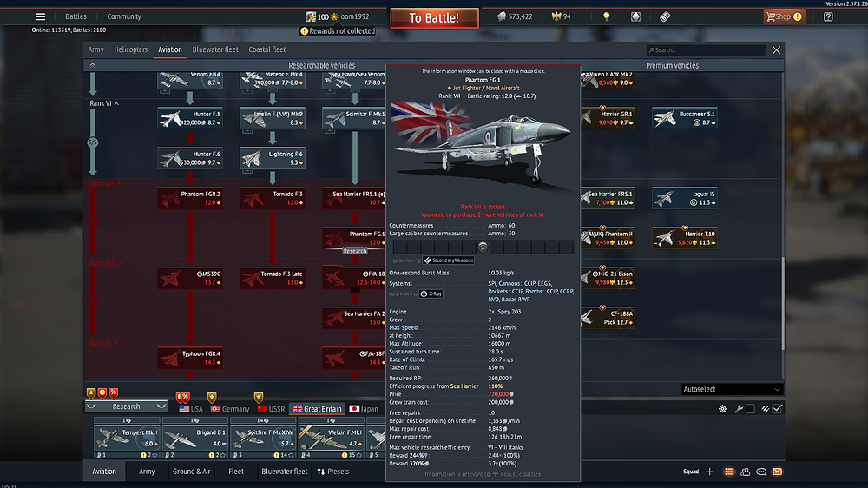The width and height of the screenshot is (868, 488).
Task: Select the premium Buccaneer S.1
Action: click(x=685, y=118)
